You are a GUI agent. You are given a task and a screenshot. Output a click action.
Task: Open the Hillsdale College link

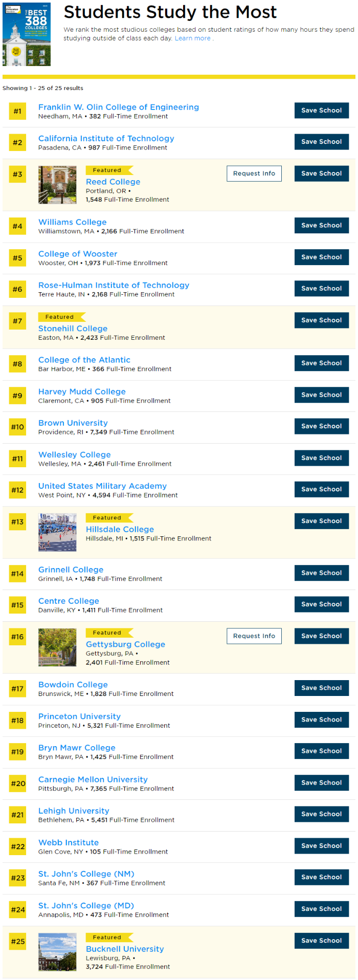[120, 529]
